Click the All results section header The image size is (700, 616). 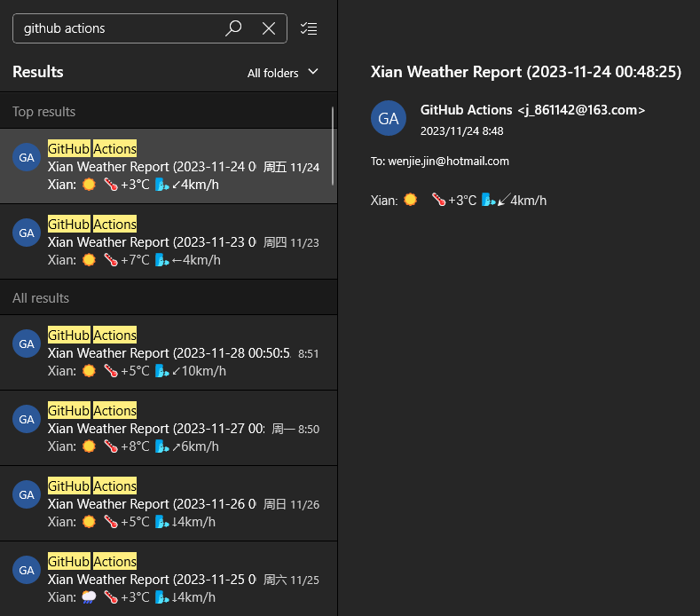point(169,298)
